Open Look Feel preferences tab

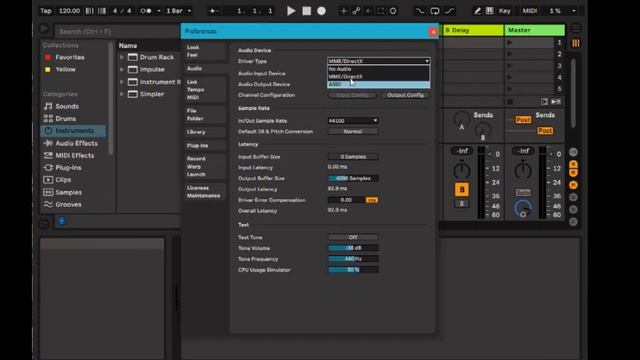205,51
